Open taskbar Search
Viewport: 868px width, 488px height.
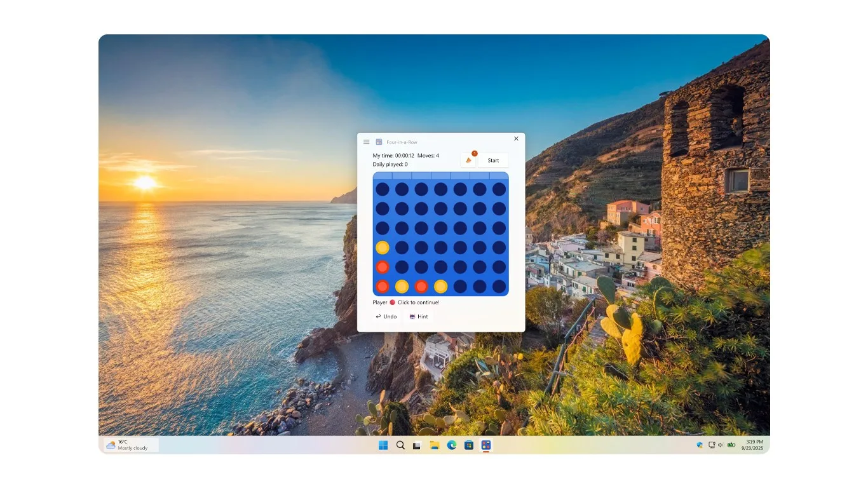coord(400,445)
